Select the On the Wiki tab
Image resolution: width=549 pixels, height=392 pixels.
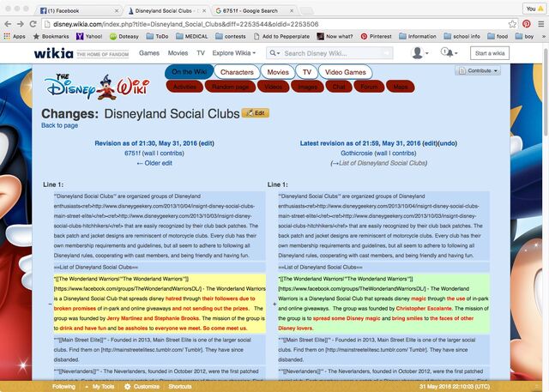[189, 72]
